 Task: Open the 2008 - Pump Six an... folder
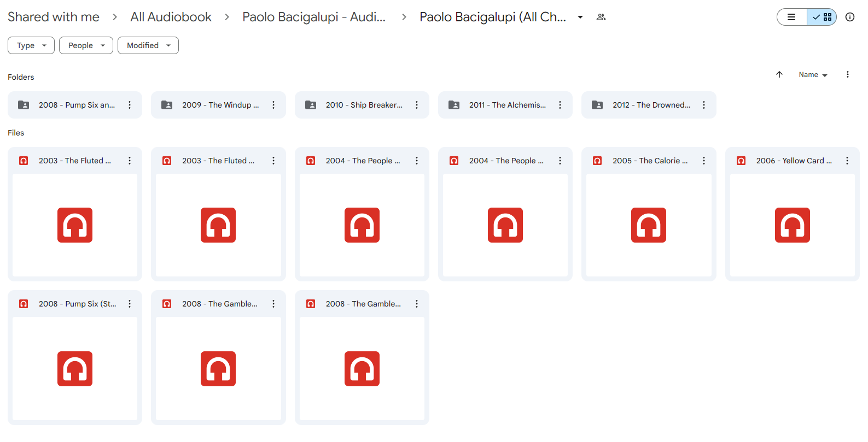point(75,105)
